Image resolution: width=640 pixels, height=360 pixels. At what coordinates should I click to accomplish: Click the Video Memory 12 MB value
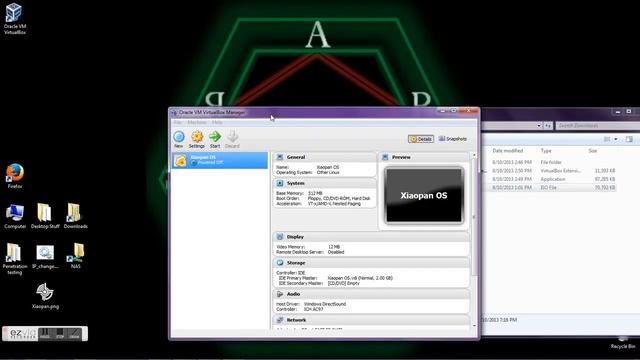334,247
